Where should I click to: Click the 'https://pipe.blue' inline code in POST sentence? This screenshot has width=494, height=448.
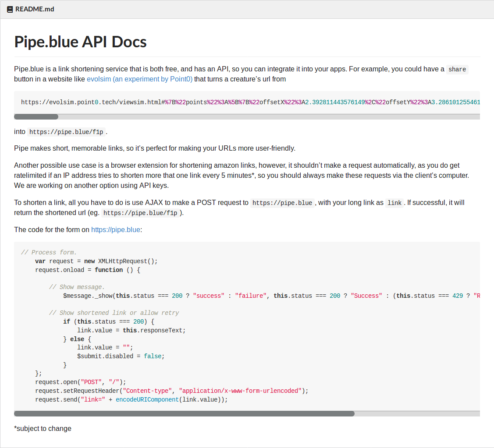[x=282, y=203]
